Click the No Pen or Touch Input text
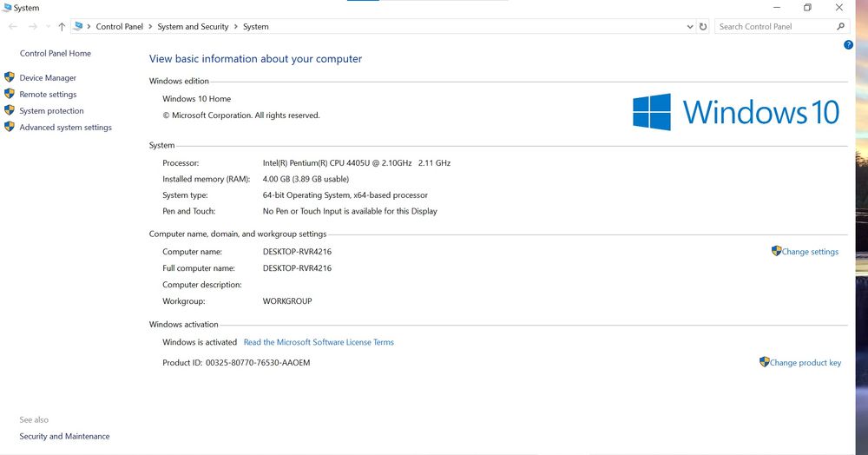This screenshot has height=455, width=868. coord(350,212)
